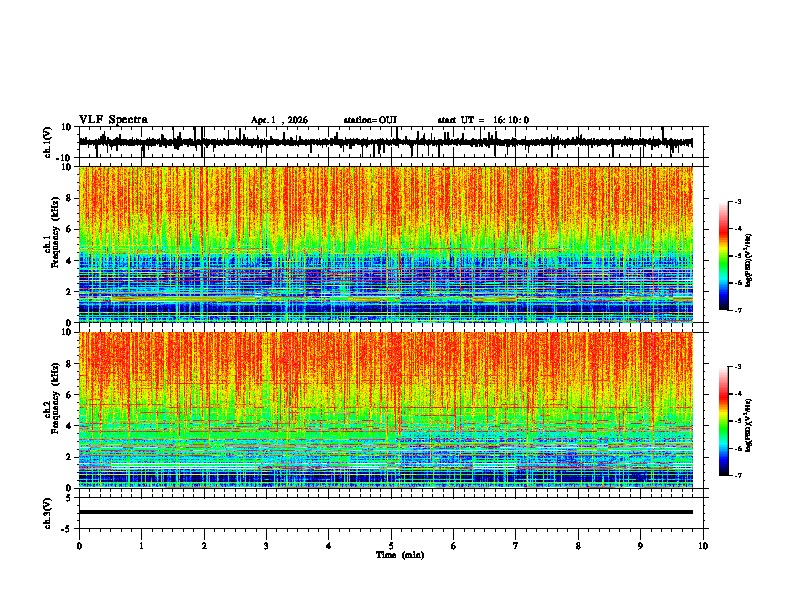Click the ch.2 spectrogram color bar
The width and height of the screenshot is (792, 612).
tap(724, 421)
